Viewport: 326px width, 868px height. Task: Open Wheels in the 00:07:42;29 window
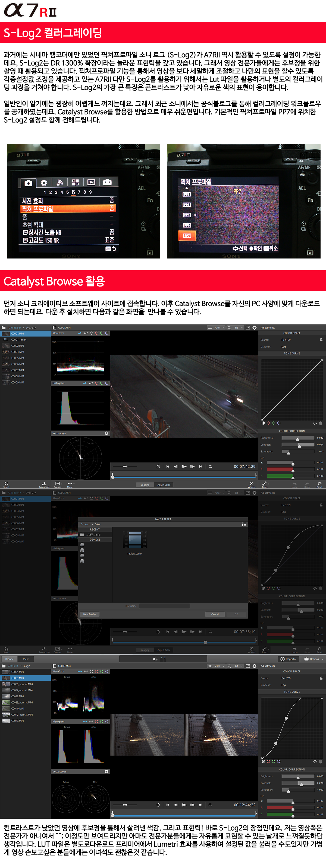(x=251, y=484)
